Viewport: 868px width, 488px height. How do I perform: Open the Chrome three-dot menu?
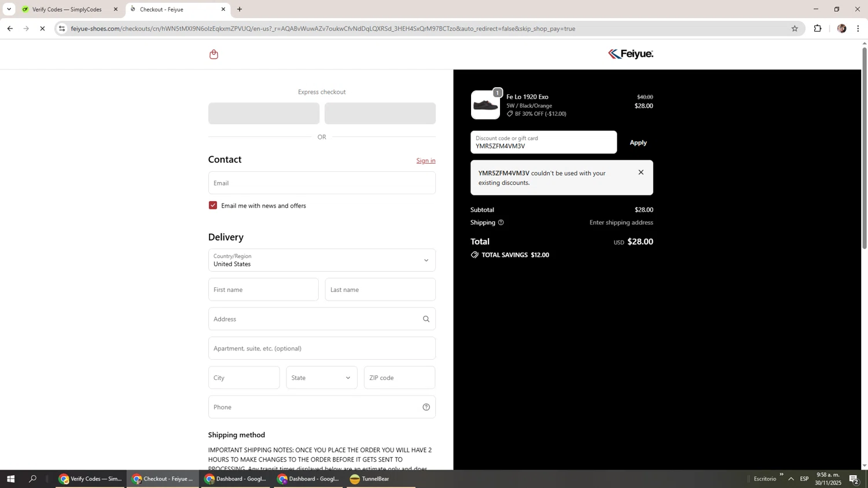pos(858,28)
